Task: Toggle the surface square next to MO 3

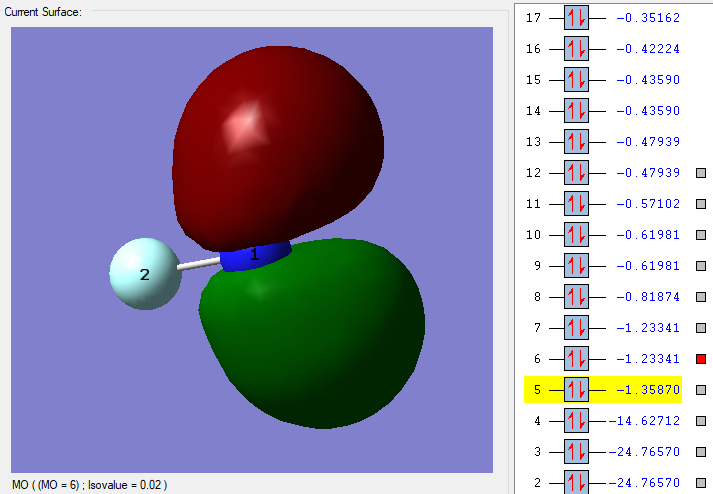Action: (x=701, y=452)
